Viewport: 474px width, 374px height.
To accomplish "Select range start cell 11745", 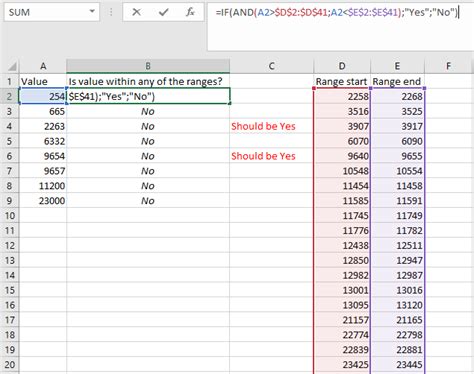I will tap(342, 216).
